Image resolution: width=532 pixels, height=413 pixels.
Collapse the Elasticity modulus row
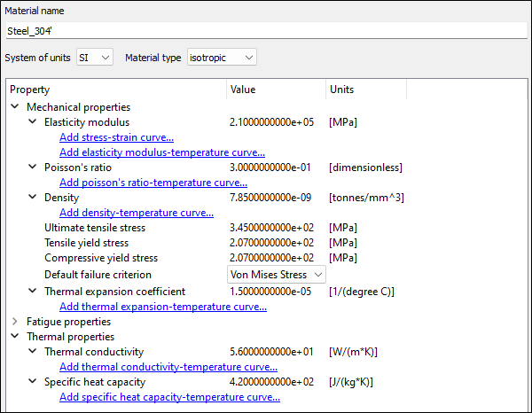33,122
